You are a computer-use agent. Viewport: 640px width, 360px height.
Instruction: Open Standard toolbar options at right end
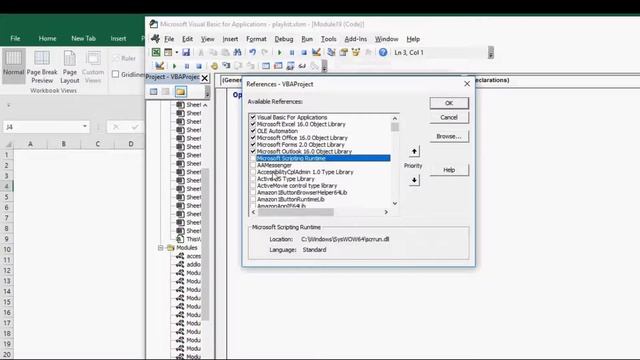pos(491,52)
